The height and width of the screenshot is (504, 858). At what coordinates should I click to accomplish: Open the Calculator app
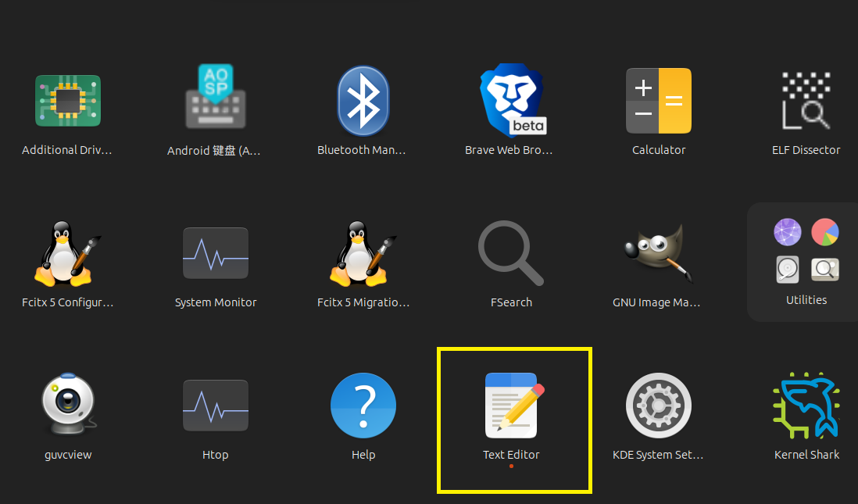click(659, 101)
